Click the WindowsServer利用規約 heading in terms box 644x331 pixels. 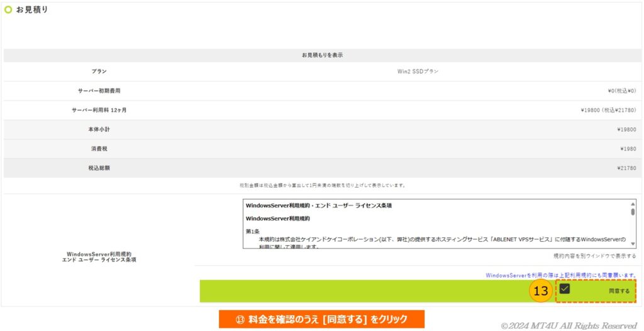pos(277,219)
